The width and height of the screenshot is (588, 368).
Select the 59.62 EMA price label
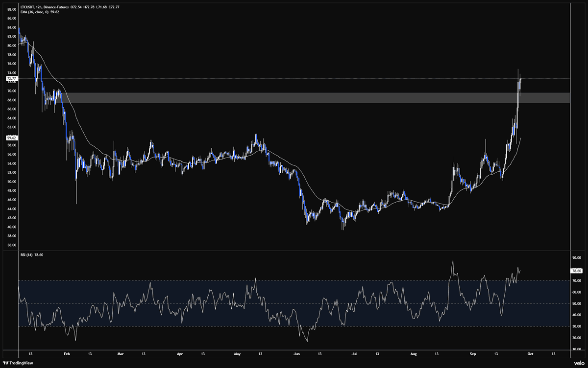pos(11,138)
